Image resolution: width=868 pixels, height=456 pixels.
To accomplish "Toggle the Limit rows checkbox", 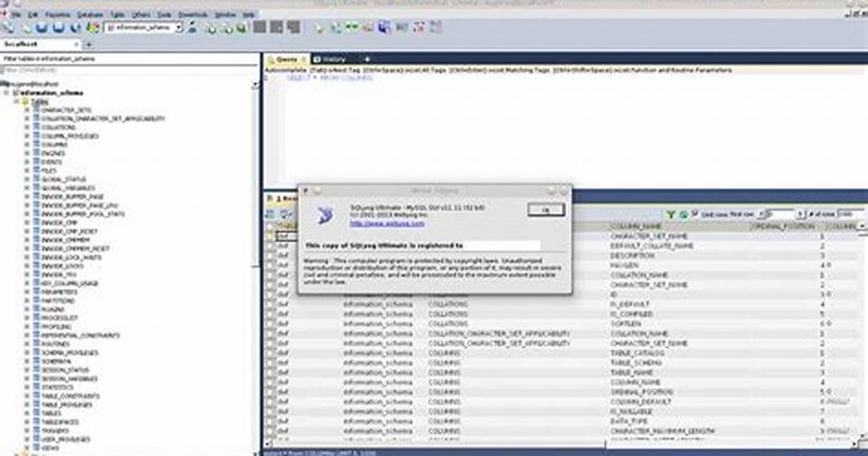I will pos(695,214).
